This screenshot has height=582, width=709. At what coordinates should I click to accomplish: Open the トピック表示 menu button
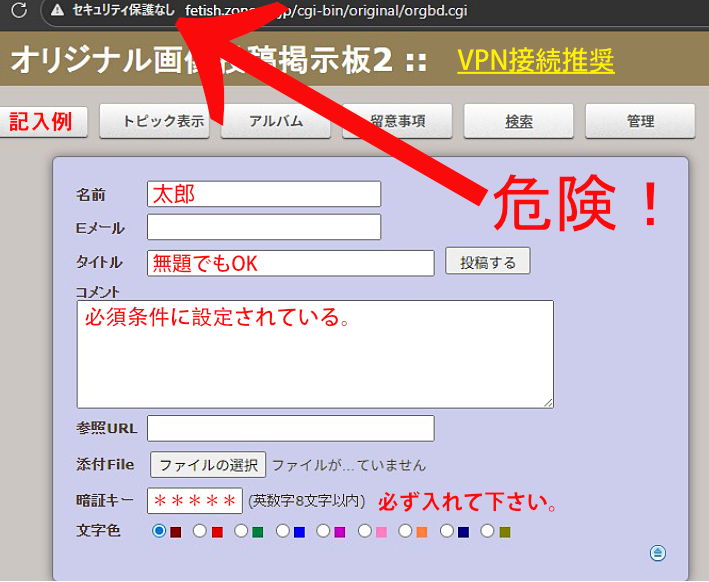[163, 121]
